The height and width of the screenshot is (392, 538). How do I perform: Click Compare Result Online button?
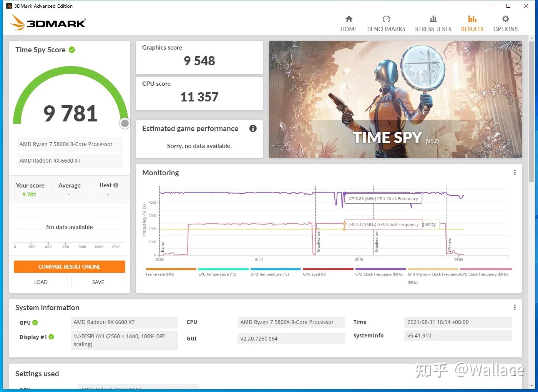click(x=70, y=267)
